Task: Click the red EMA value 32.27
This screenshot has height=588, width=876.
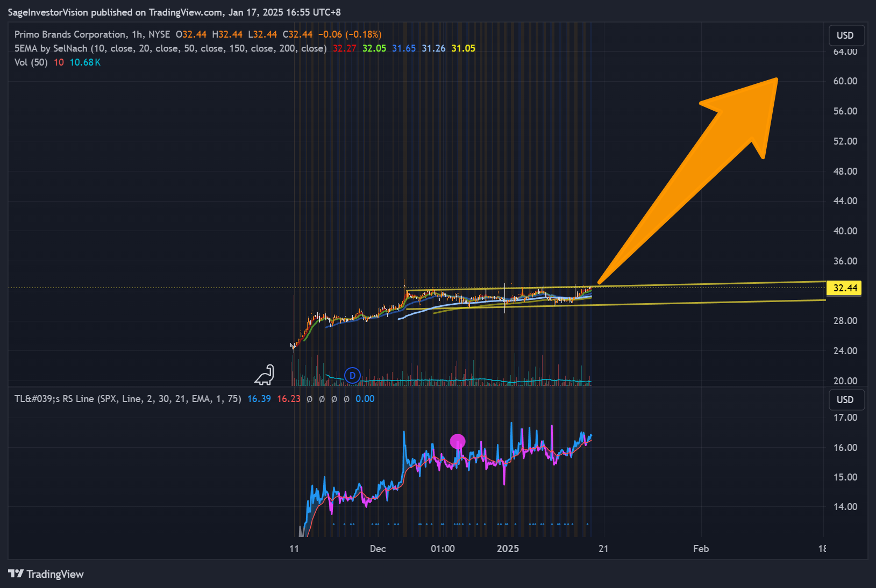Action: [x=345, y=48]
